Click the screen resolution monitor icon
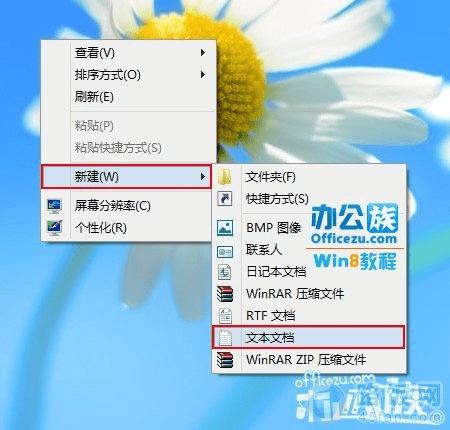The image size is (450, 430). click(54, 206)
